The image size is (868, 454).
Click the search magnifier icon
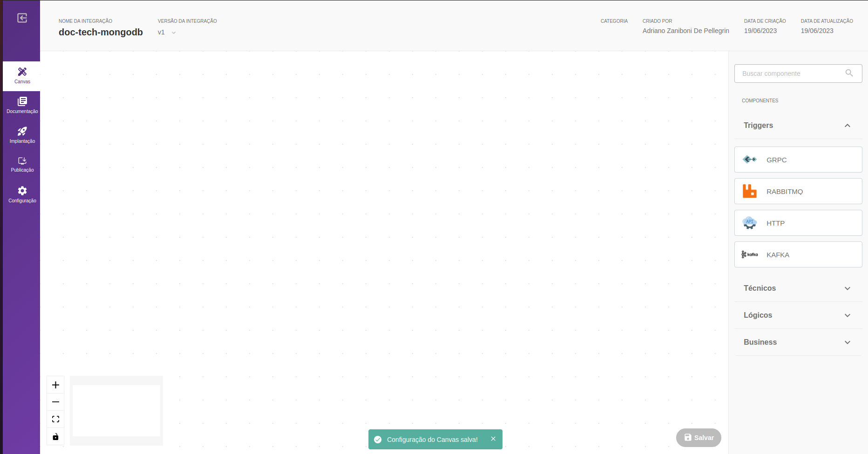coord(849,73)
